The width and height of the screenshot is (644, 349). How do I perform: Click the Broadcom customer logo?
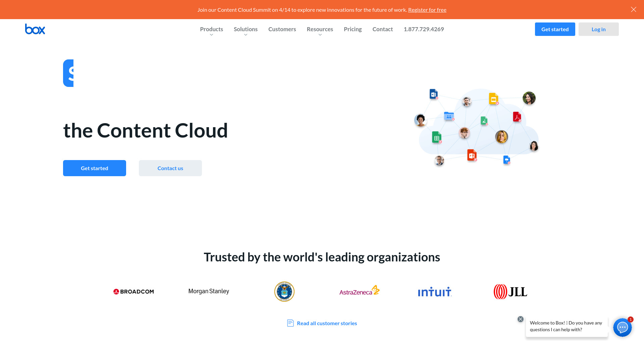(x=133, y=292)
